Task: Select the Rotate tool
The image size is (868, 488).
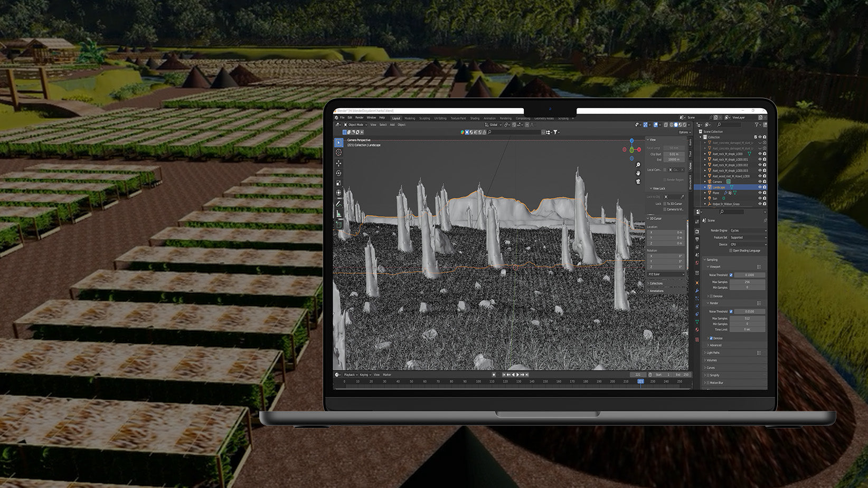Action: (338, 173)
